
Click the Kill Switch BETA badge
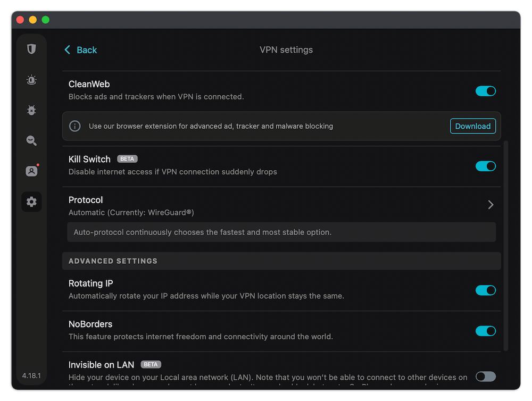127,159
